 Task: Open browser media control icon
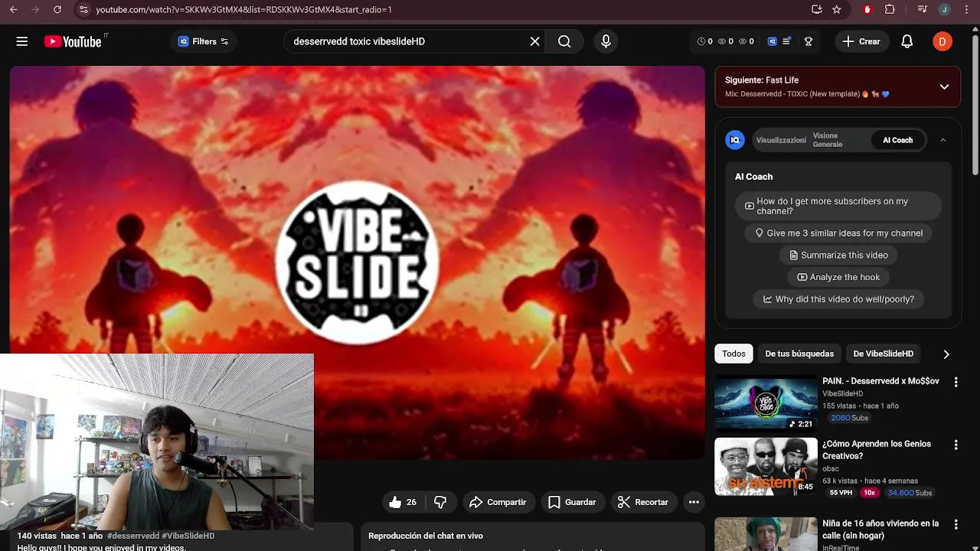point(923,9)
